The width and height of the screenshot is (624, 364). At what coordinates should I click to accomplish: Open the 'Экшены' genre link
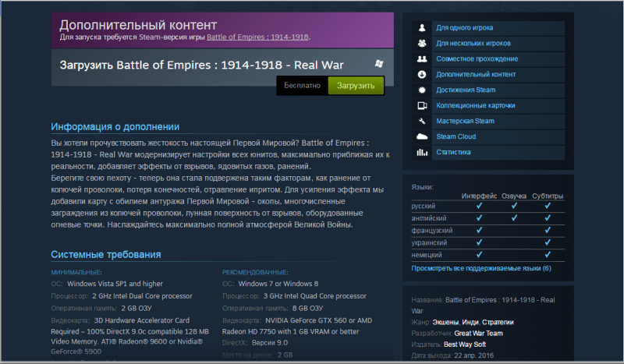coord(445,322)
